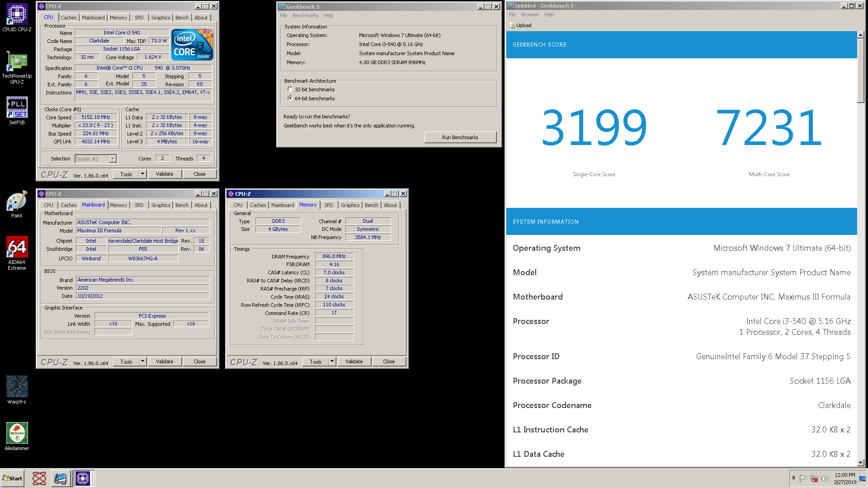Click the Show desktop icon at taskbar end

tap(863, 479)
